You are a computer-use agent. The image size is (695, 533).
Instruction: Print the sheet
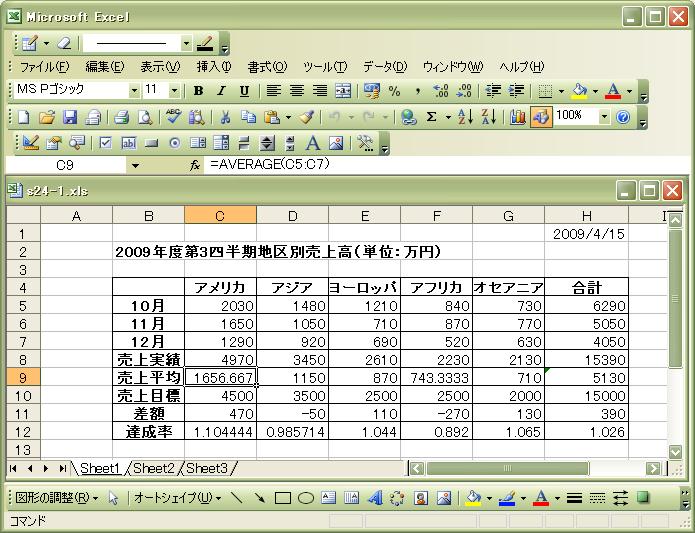(121, 117)
